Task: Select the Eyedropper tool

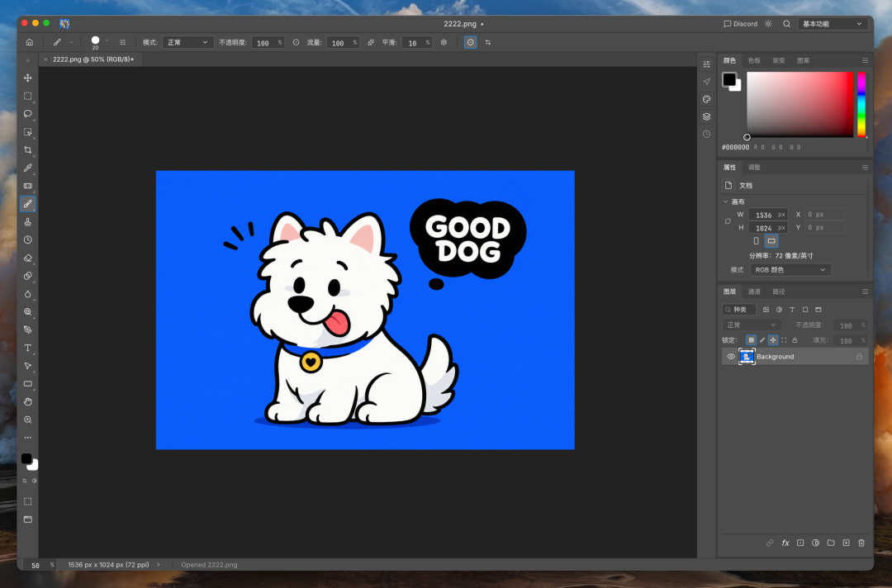Action: tap(27, 168)
